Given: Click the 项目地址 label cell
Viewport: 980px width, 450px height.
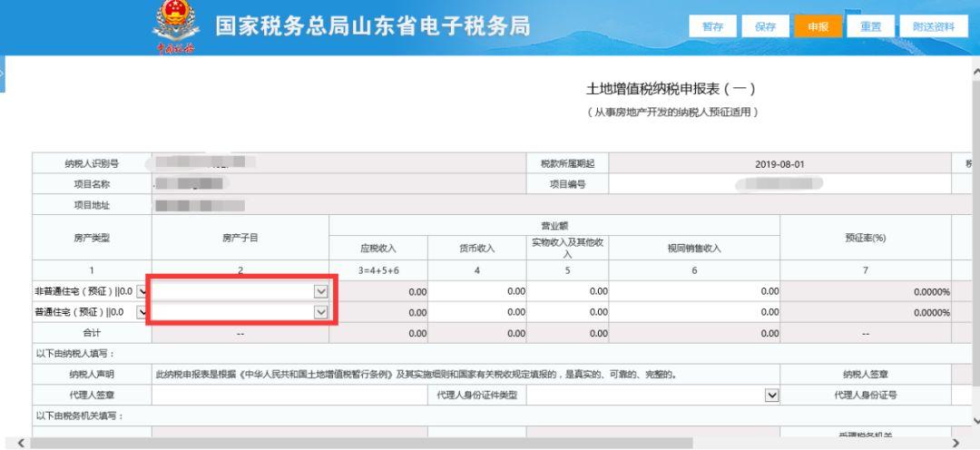Looking at the screenshot, I should pos(92,204).
